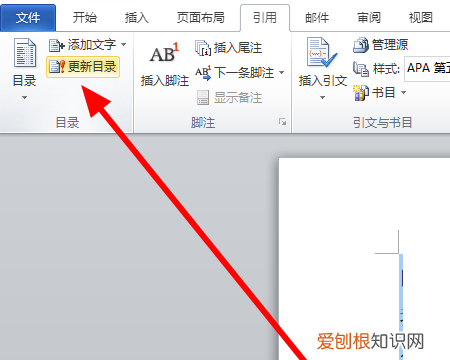The image size is (450, 360).
Task: Click the 管理源 icon
Action: (361, 45)
